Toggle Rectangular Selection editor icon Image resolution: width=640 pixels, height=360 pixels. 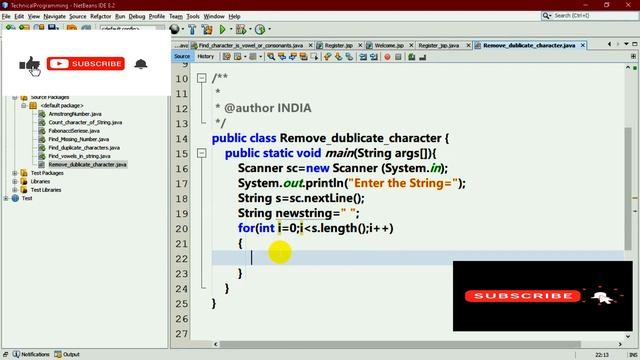314,57
